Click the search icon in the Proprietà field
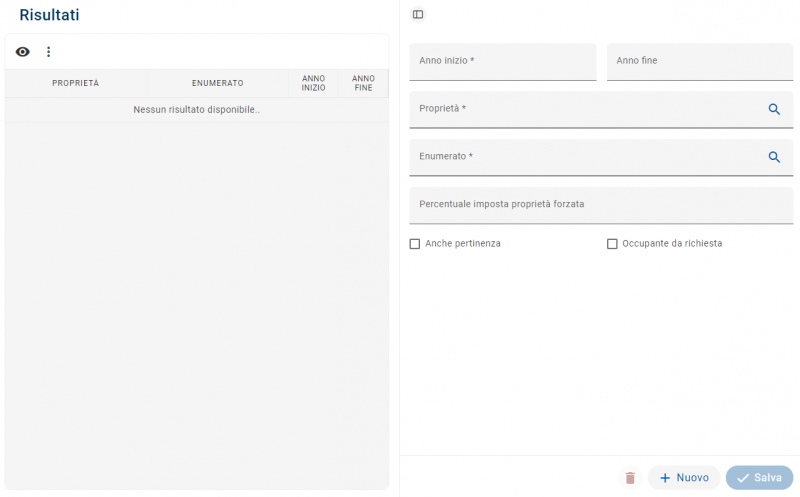Screen dimensions: 800x497 [x=774, y=109]
